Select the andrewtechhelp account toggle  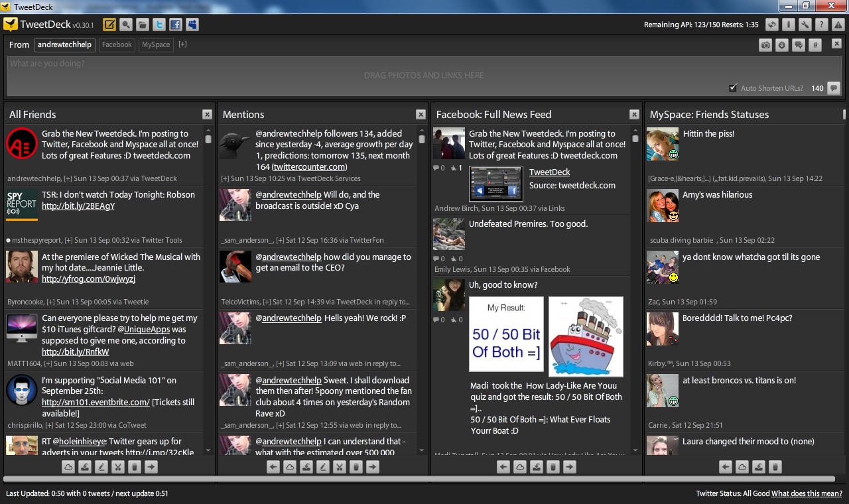click(64, 44)
